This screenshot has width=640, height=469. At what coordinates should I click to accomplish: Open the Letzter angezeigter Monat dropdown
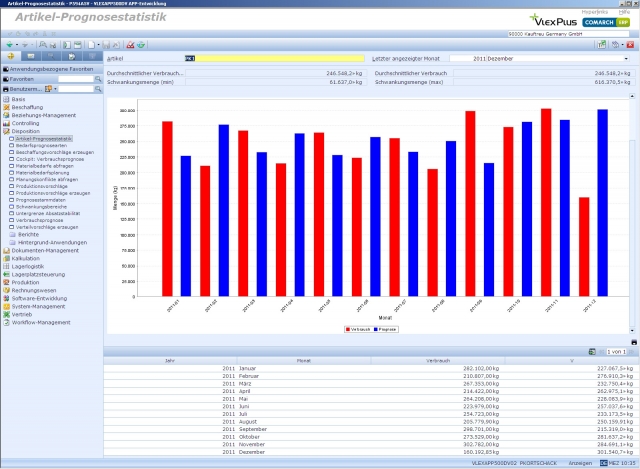tap(626, 59)
